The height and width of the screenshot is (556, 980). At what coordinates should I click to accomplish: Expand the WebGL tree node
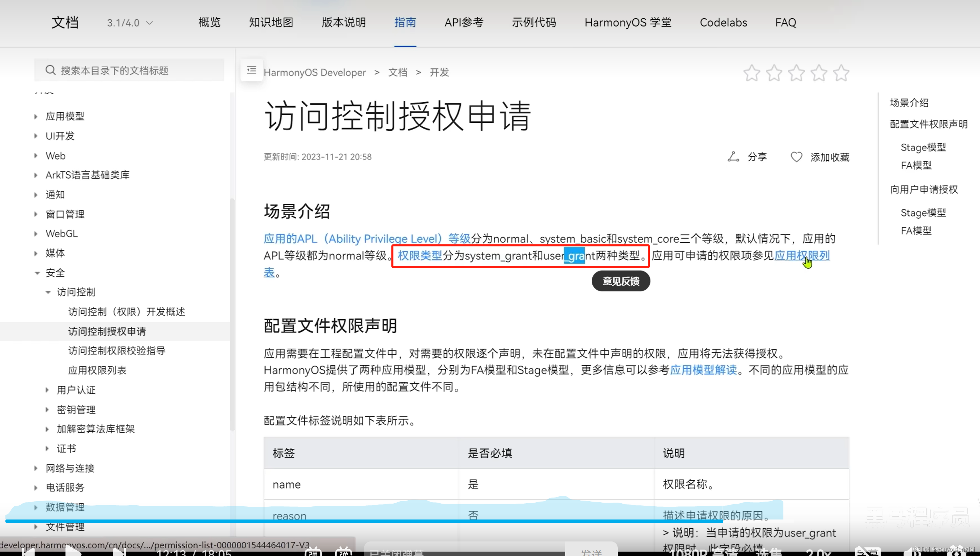click(36, 233)
